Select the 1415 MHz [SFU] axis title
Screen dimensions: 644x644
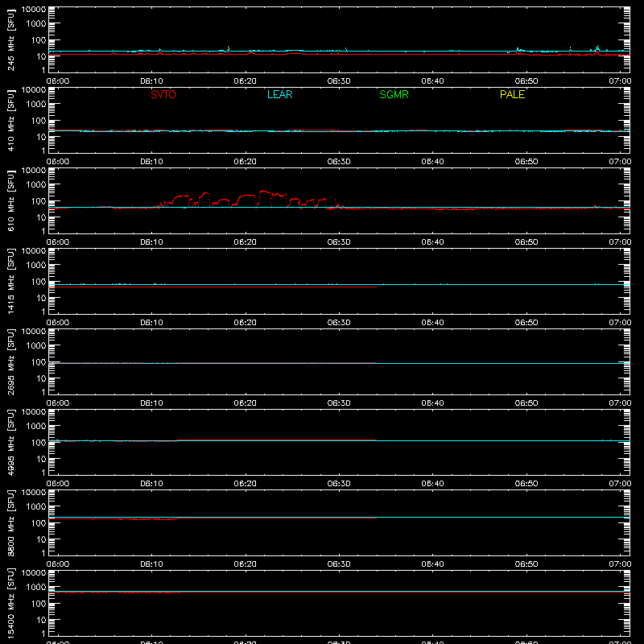click(x=11, y=281)
